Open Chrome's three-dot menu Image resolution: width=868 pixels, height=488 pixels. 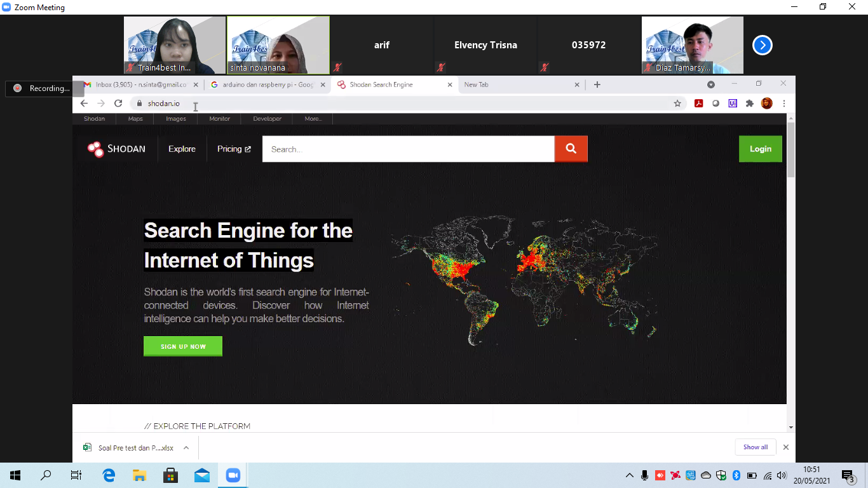pos(784,104)
